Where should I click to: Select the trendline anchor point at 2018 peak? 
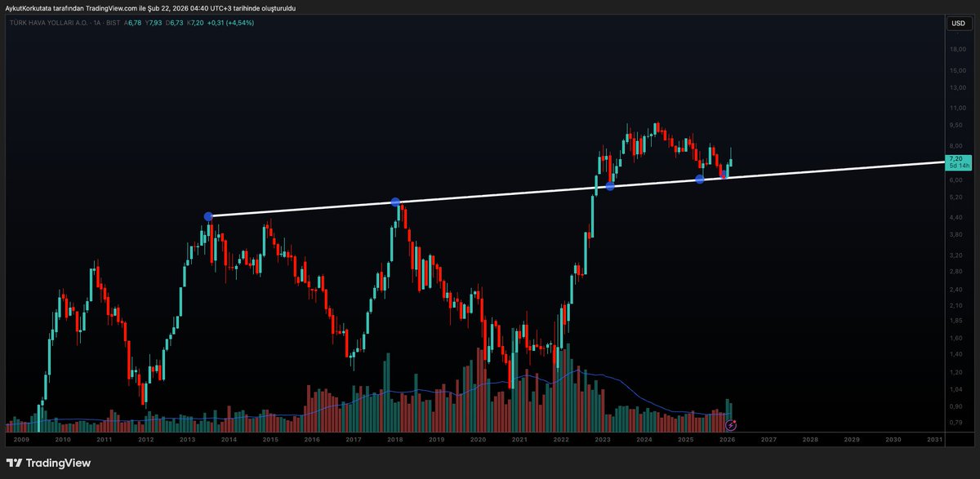pos(395,202)
